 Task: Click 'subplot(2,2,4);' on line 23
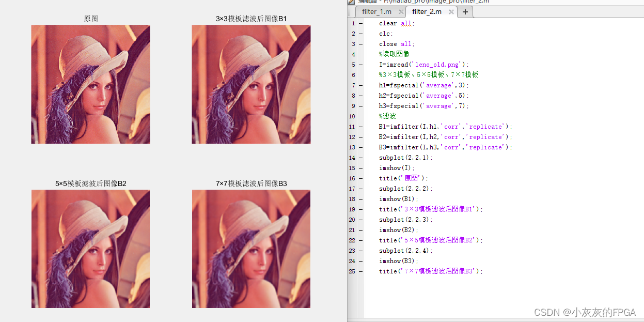pyautogui.click(x=406, y=251)
